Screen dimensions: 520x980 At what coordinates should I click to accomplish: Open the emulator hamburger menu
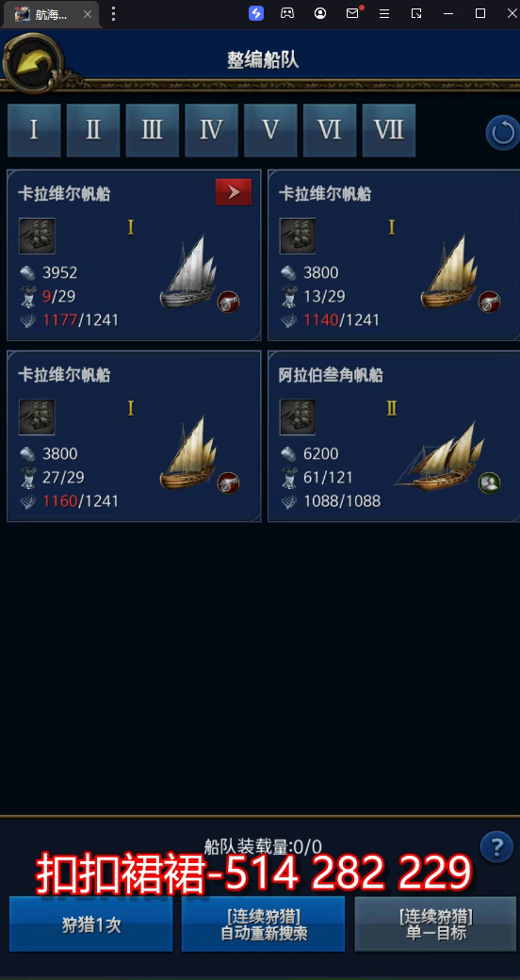384,13
